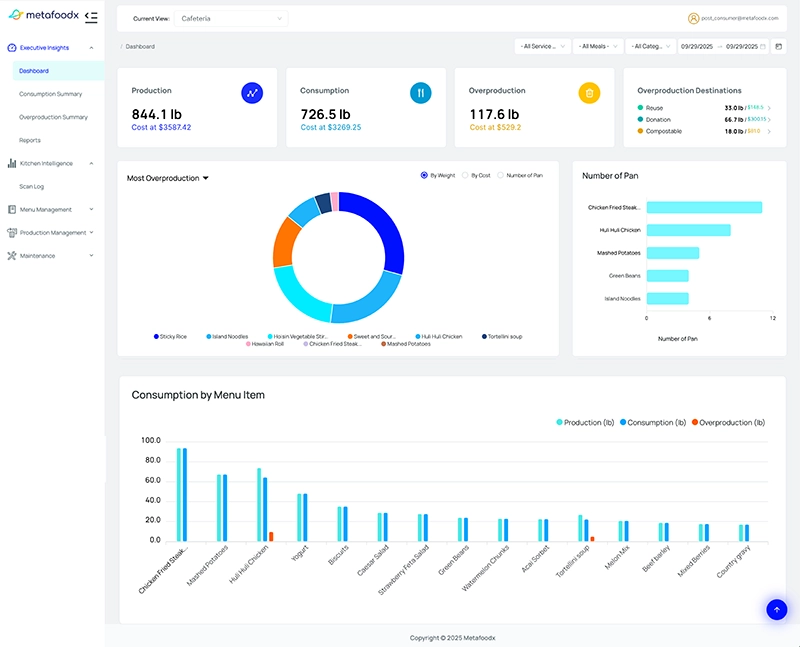
Task: Click the Kitchen Intelligence bar chart icon
Action: [12, 163]
